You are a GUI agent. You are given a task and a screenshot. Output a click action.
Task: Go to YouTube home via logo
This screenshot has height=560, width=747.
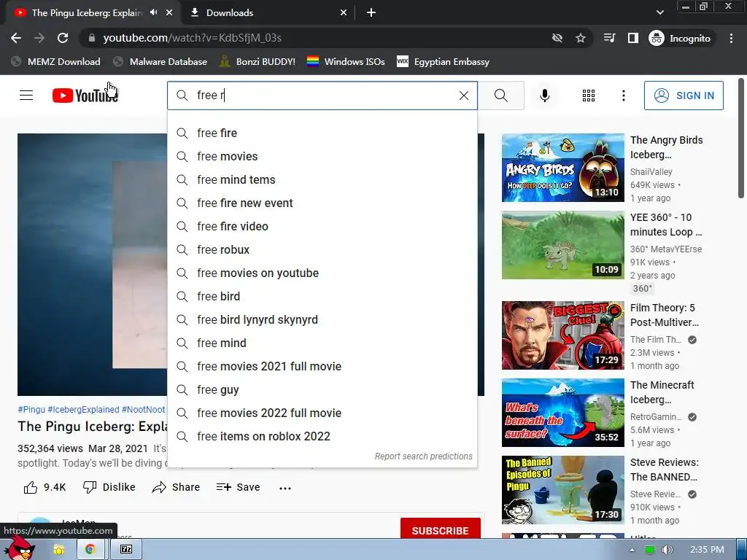[x=85, y=96]
